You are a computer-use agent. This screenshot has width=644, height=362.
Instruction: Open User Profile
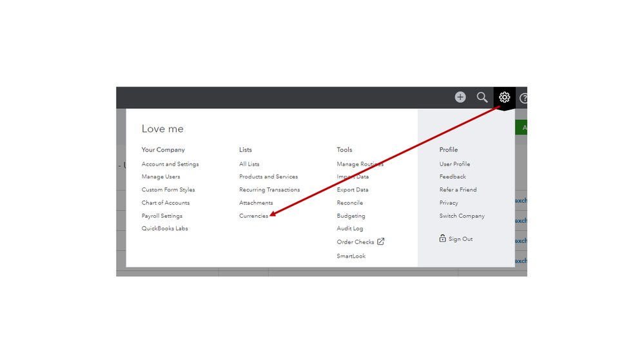(454, 164)
